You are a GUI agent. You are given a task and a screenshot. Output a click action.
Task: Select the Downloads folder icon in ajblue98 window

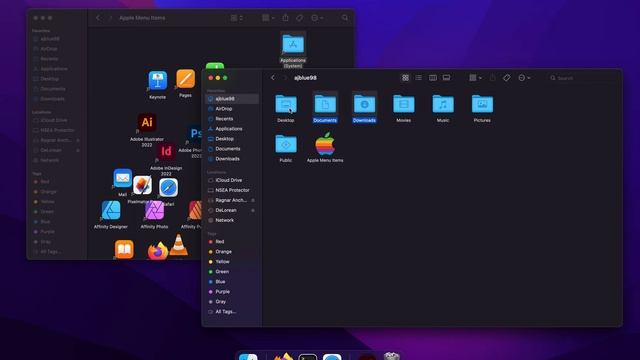364,104
